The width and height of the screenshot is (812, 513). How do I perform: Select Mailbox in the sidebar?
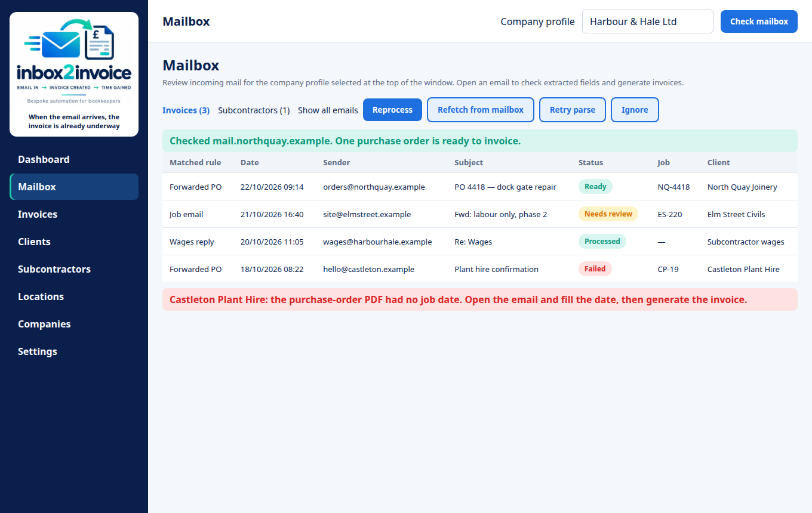(74, 187)
